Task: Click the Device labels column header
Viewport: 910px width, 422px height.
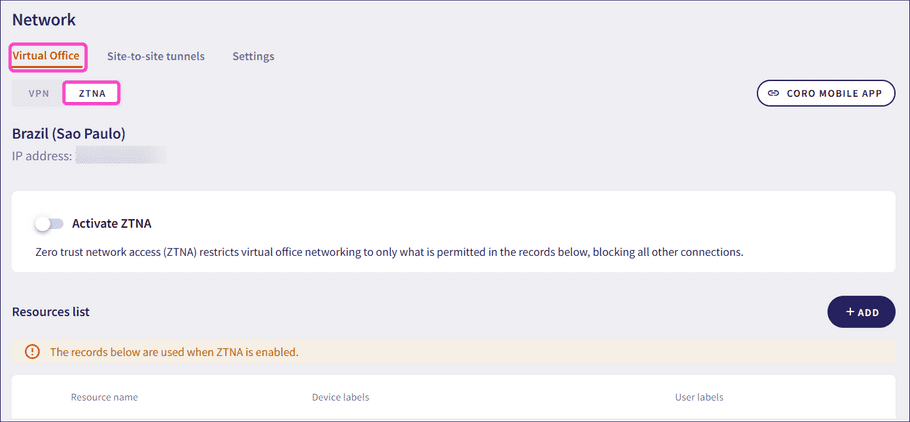Action: (340, 397)
